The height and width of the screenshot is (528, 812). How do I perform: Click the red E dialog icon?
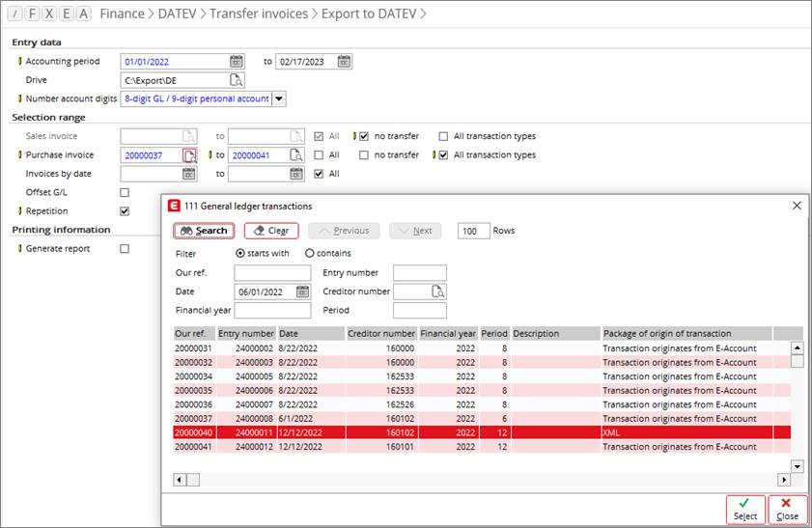[174, 206]
